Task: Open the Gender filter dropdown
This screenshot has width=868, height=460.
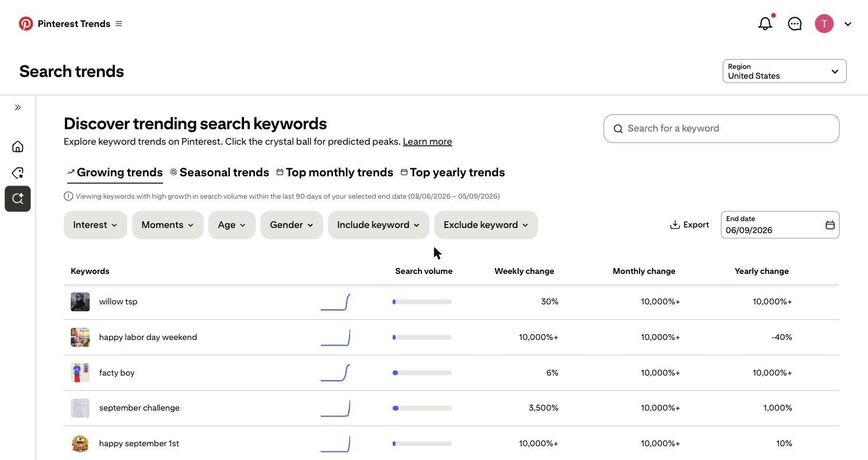Action: coord(292,225)
